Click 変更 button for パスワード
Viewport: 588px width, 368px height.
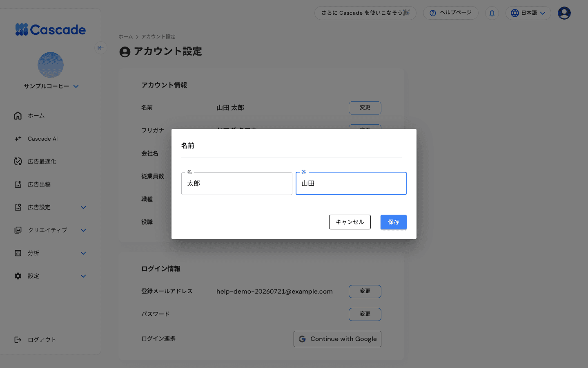[365, 314]
